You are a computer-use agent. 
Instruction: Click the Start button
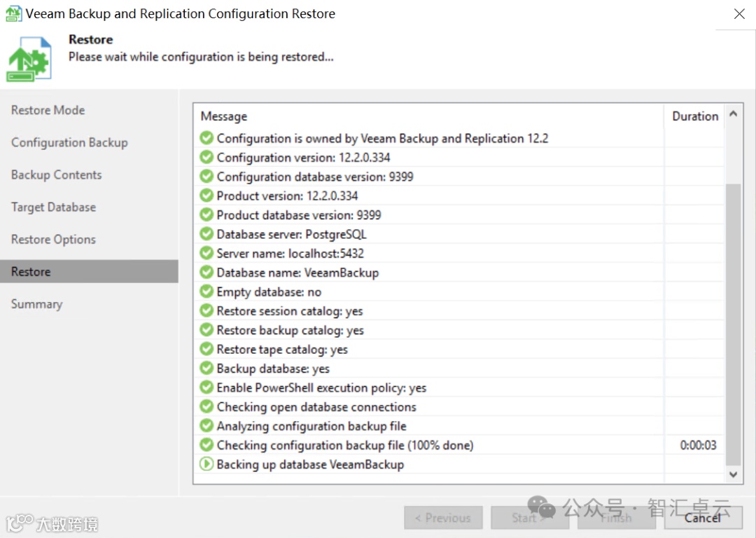[530, 518]
